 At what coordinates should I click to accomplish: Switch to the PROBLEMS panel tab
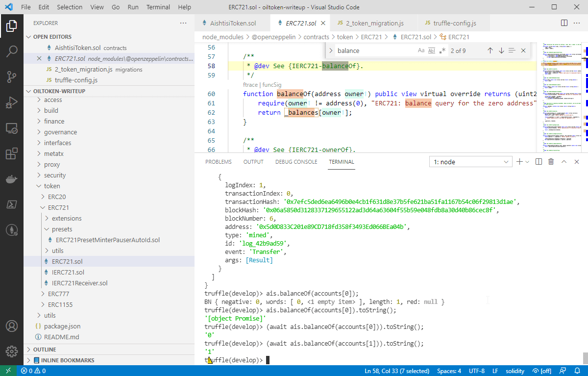coord(219,162)
